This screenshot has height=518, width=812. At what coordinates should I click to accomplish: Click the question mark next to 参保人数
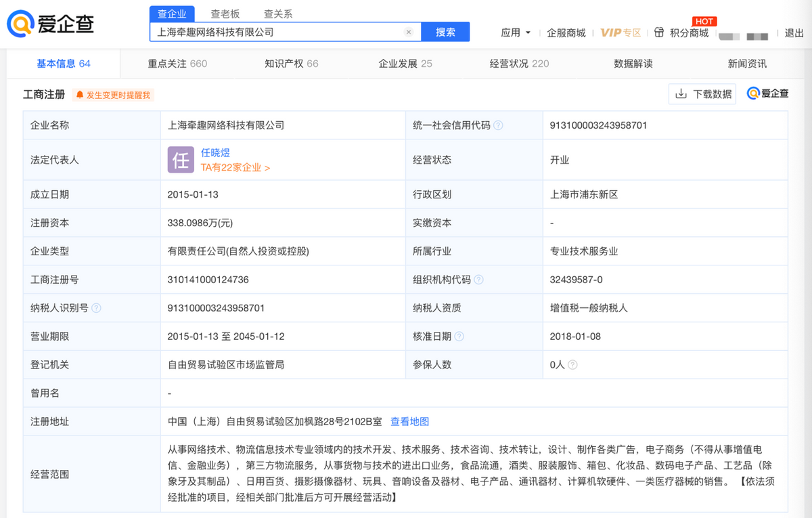point(574,364)
